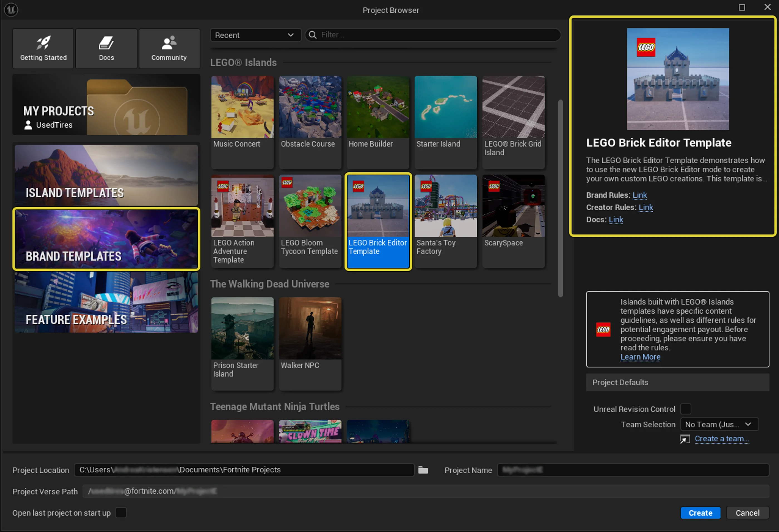This screenshot has width=779, height=532.
Task: Select LEGO Bloom Tycoon Template
Action: click(310, 221)
